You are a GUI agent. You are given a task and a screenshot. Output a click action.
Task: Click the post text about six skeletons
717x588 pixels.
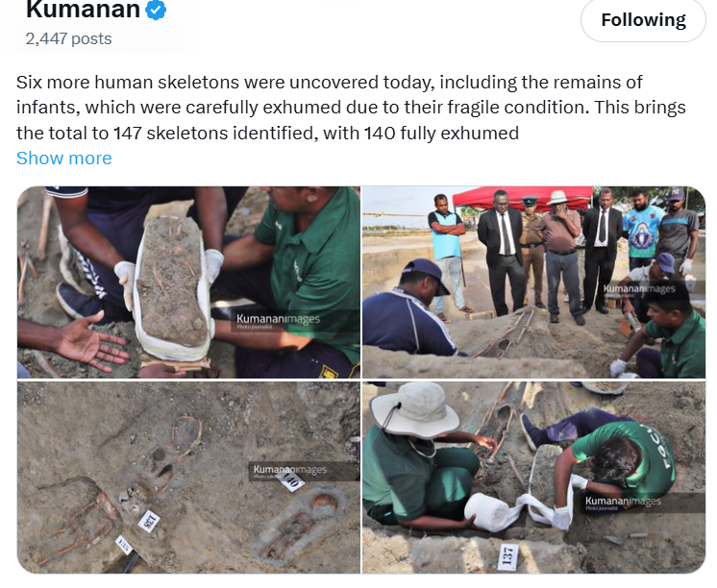point(351,108)
